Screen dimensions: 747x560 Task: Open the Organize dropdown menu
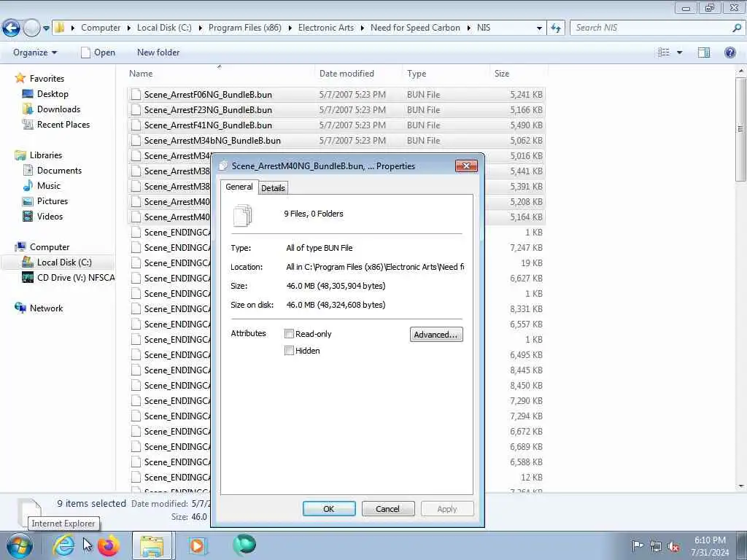click(35, 52)
